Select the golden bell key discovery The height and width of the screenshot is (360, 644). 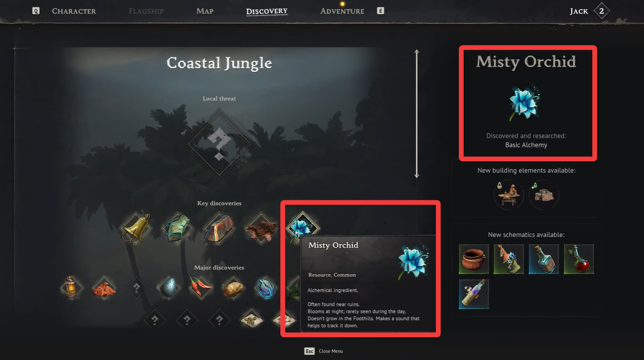136,228
